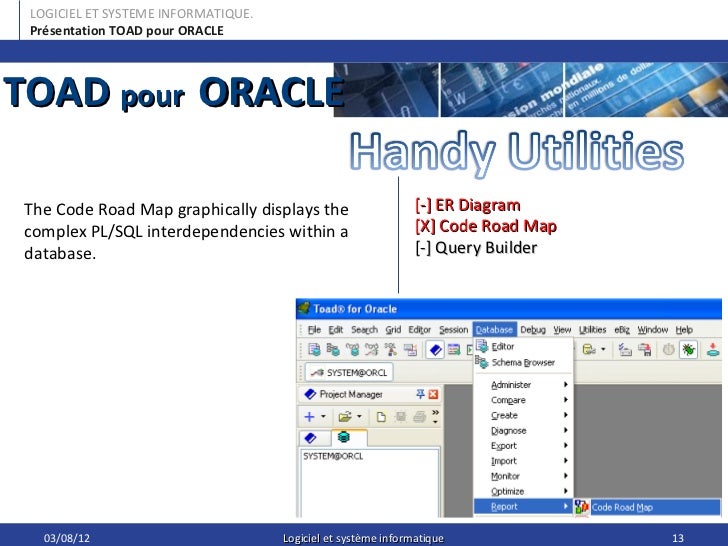The height and width of the screenshot is (546, 728).
Task: Select SYSTEM@ORCL entry in Project Manager list
Action: (333, 456)
